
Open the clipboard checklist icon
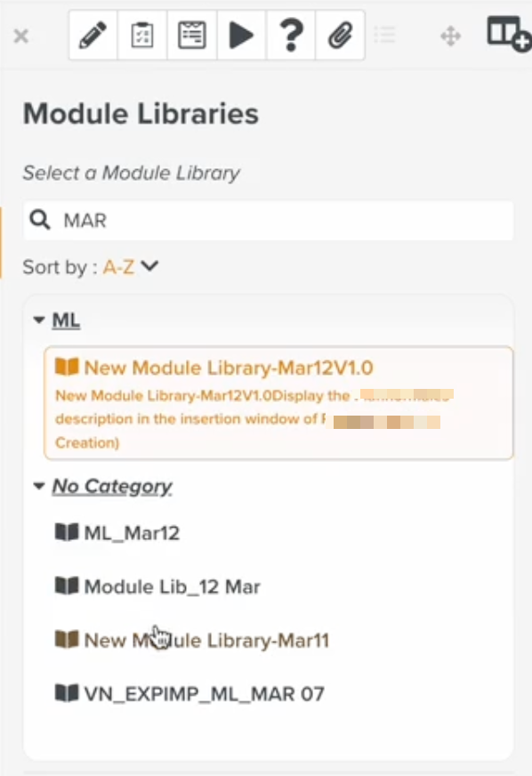pos(142,35)
